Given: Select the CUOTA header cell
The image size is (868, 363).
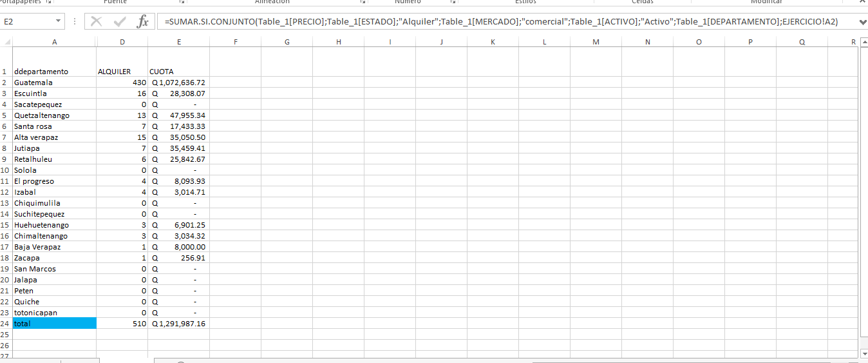Looking at the screenshot, I should (178, 72).
